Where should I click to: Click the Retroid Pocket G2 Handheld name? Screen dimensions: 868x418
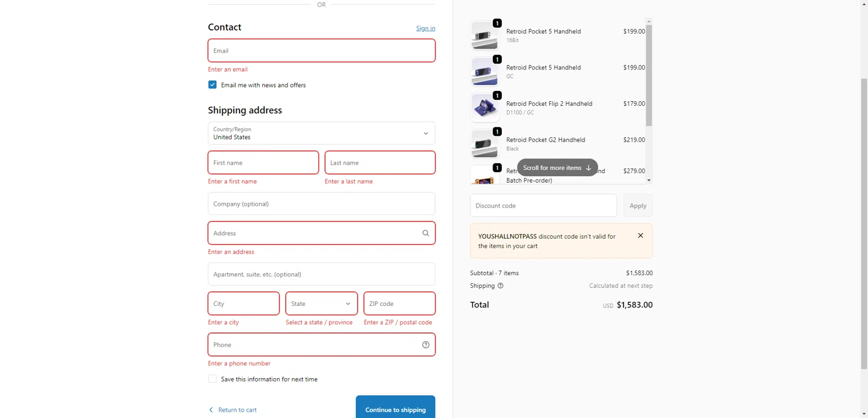(545, 140)
